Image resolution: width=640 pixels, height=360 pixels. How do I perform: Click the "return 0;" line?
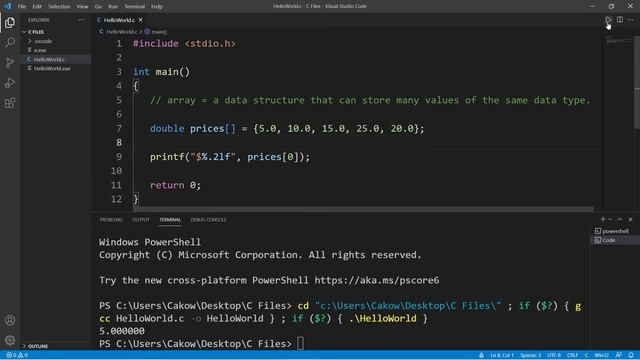[176, 185]
